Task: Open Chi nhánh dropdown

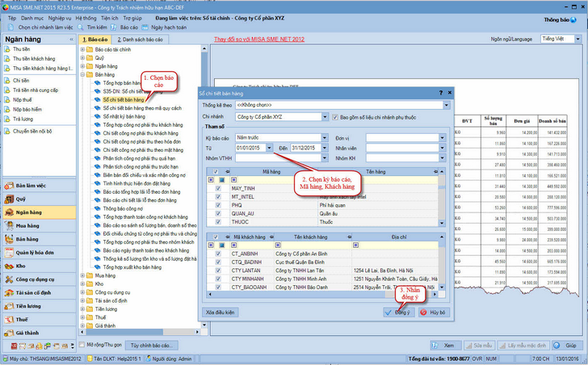Action: point(325,117)
